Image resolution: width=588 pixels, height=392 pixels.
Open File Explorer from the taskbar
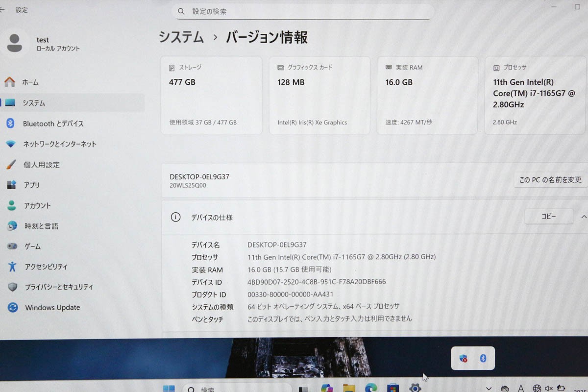[349, 389]
